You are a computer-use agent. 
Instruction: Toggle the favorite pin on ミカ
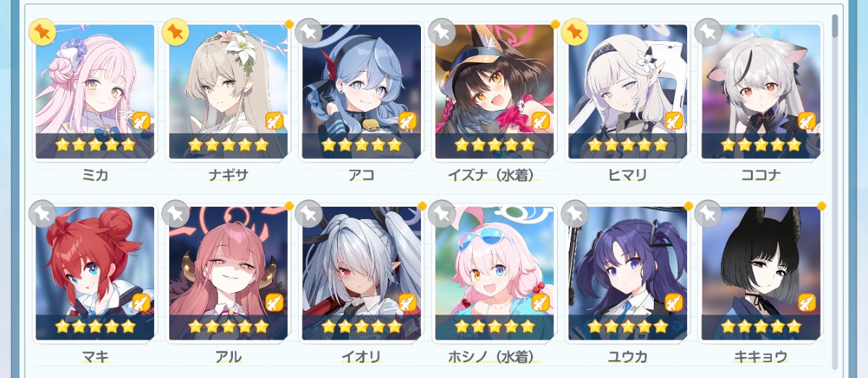pos(43,32)
